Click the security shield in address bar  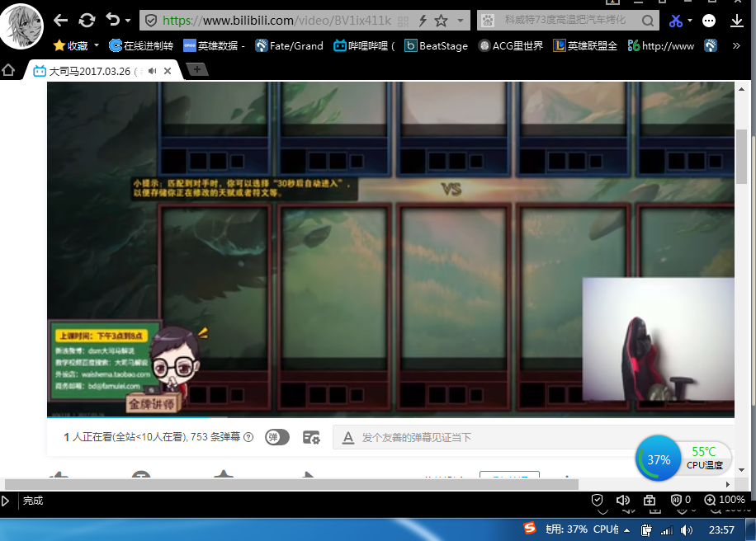coord(151,21)
